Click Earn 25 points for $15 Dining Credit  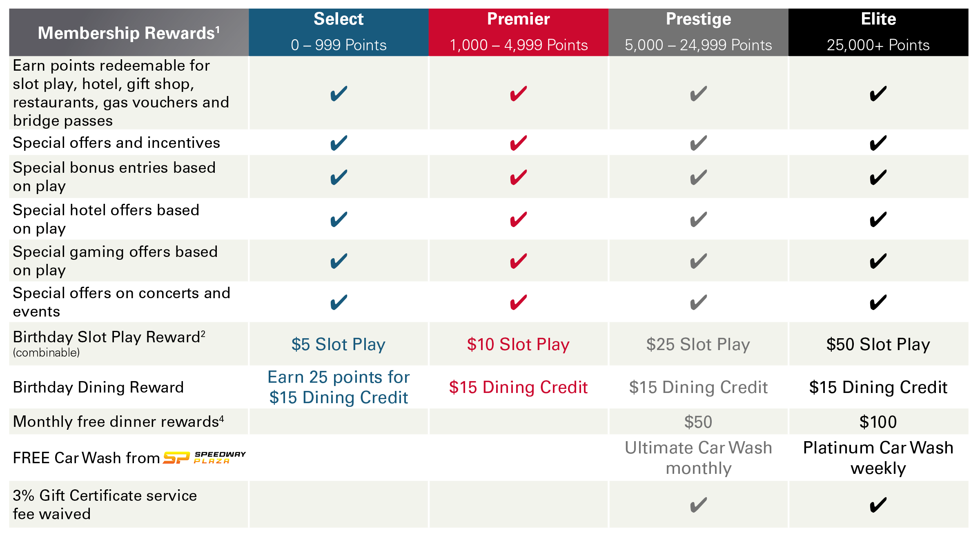pyautogui.click(x=339, y=387)
